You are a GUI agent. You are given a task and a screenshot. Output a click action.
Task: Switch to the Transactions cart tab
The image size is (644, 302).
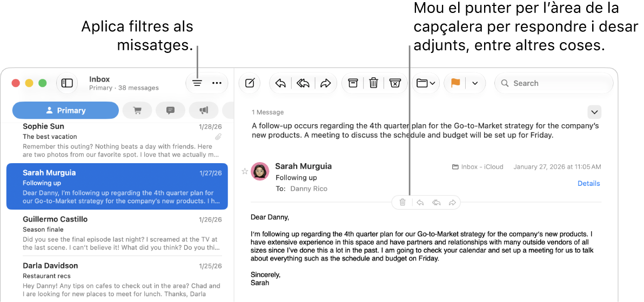pyautogui.click(x=137, y=111)
